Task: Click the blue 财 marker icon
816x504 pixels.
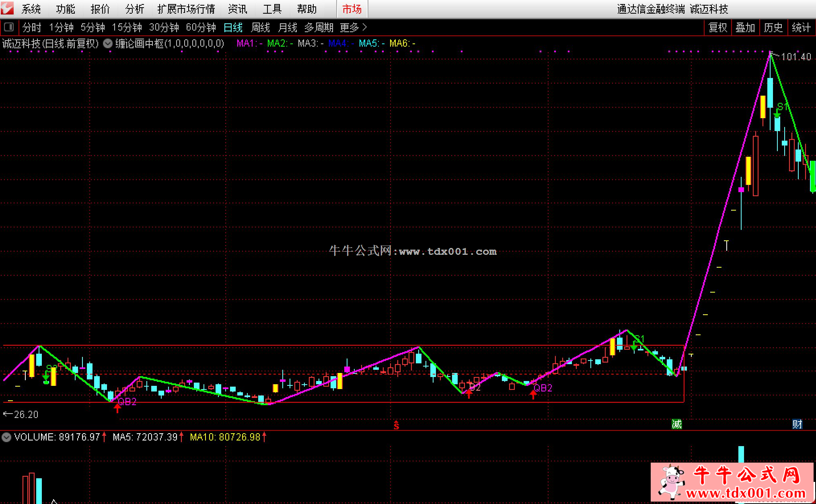Action: 797,424
